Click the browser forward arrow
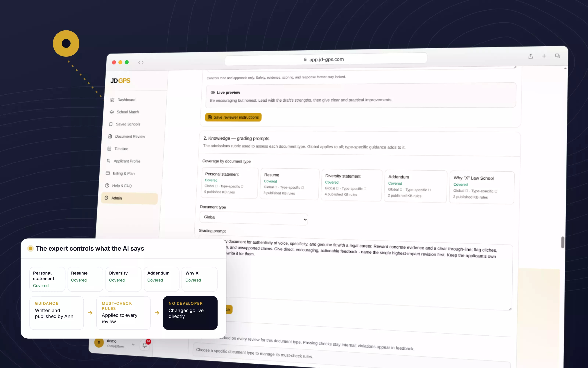This screenshot has width=588, height=368. (143, 63)
